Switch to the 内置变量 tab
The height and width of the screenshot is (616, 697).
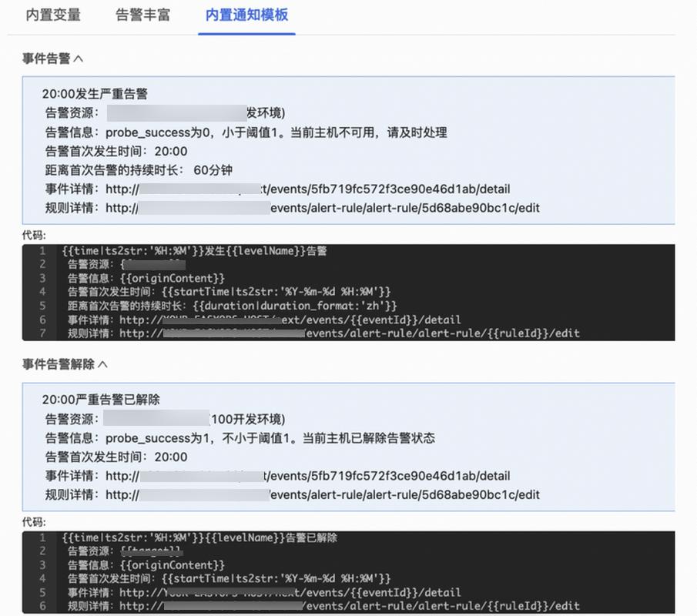coord(52,14)
